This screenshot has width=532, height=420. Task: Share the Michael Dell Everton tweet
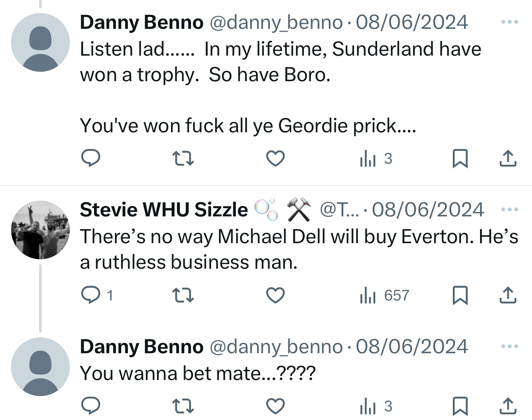click(x=508, y=295)
